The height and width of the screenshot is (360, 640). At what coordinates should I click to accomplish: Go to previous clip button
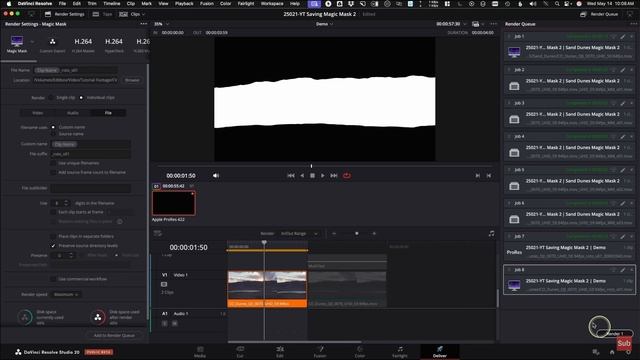click(489, 176)
